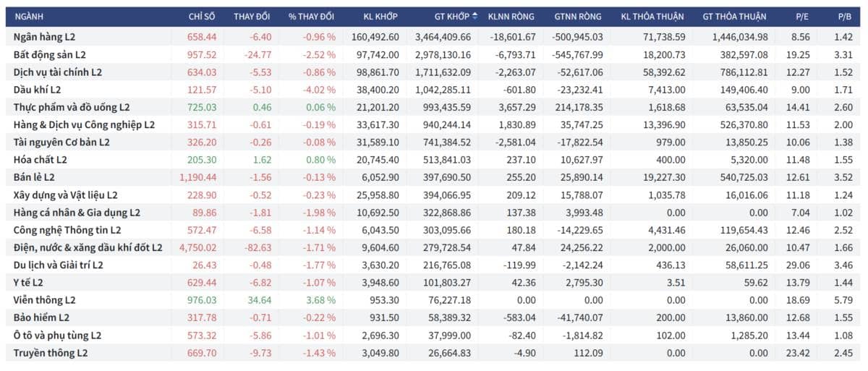Sort by the GT THỎA THUẬN column header

point(736,16)
